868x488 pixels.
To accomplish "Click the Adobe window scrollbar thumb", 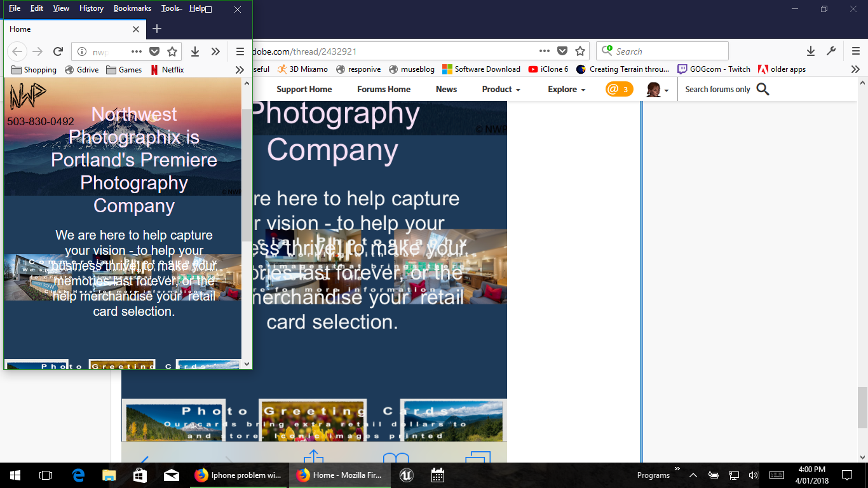I will tap(862, 407).
